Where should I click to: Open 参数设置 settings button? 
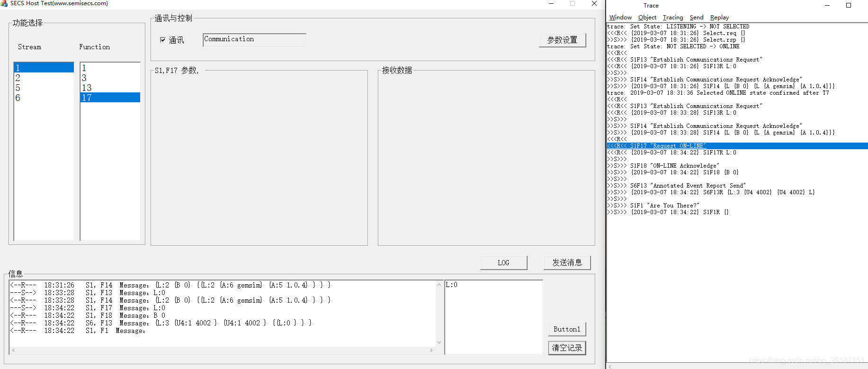tap(562, 40)
